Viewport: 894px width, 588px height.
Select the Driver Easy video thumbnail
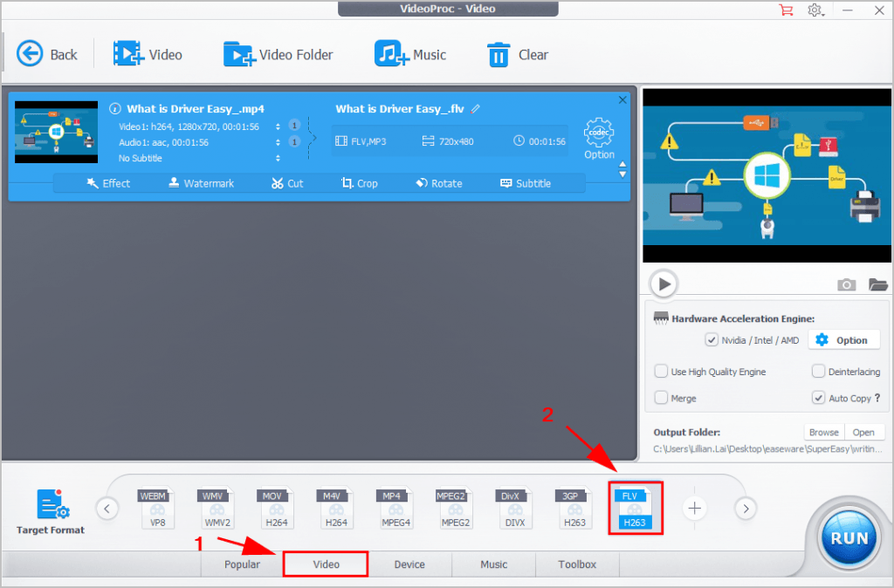[56, 132]
